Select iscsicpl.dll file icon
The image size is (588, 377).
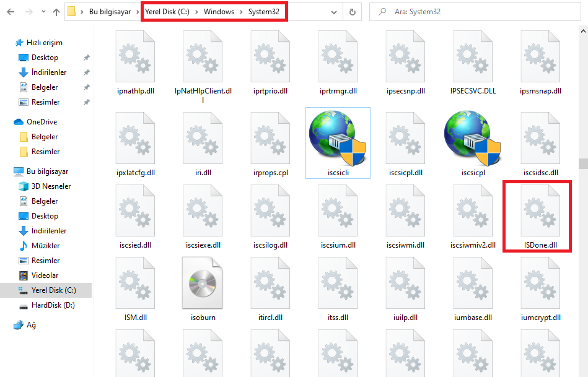(405, 138)
